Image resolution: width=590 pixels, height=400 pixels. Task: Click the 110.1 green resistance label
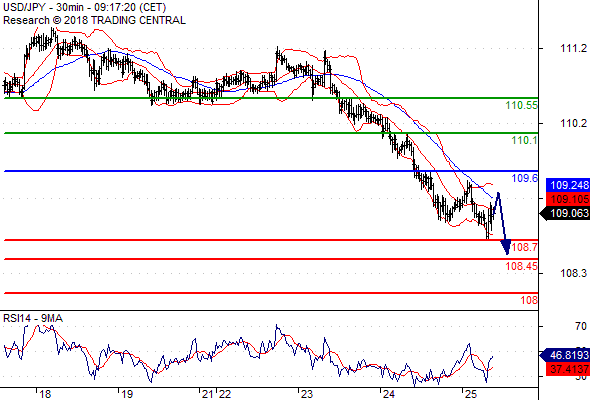525,140
